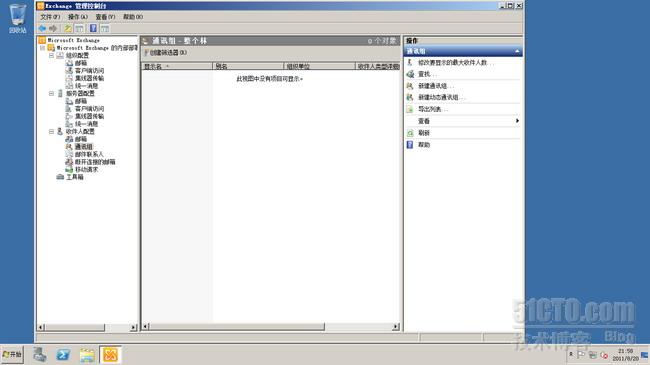Select the 通讯组 tree node

click(x=84, y=147)
